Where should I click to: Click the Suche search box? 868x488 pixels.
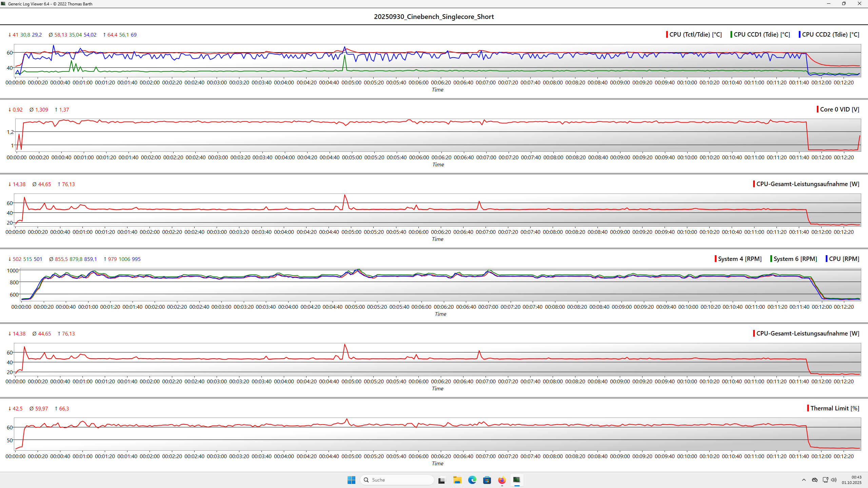(397, 480)
